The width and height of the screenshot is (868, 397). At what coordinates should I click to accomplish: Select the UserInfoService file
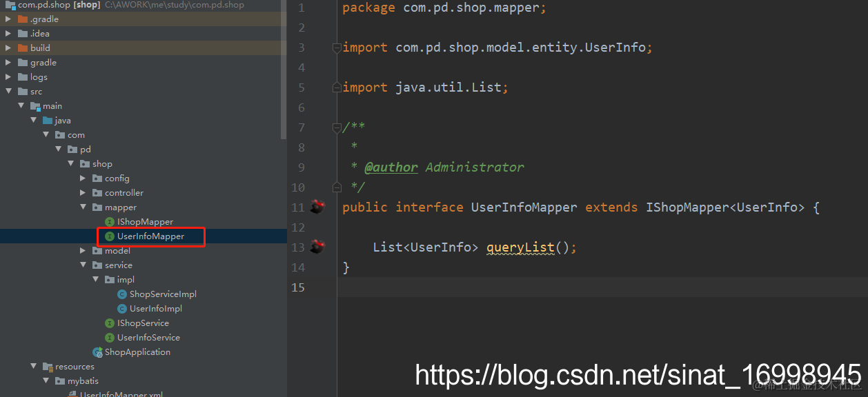[x=148, y=338]
